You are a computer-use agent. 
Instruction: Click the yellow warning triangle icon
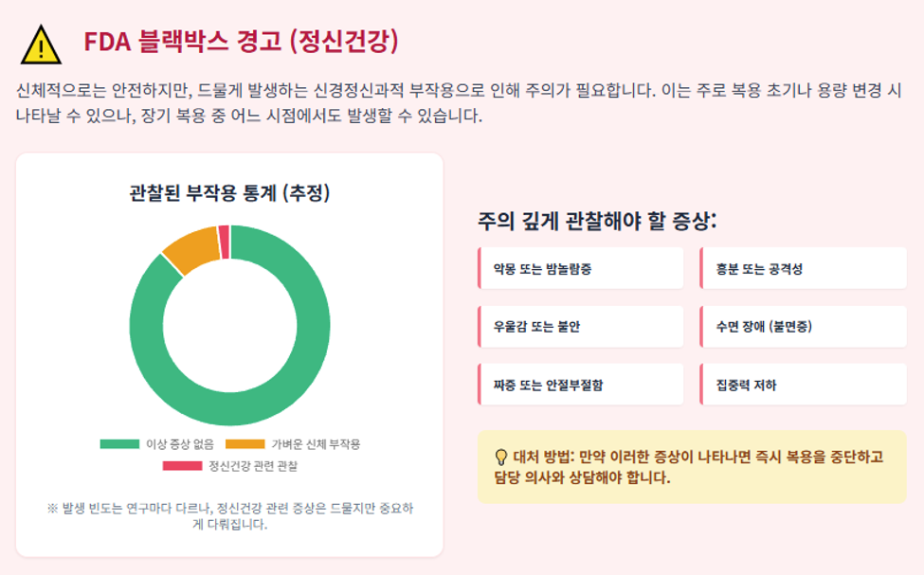41,45
